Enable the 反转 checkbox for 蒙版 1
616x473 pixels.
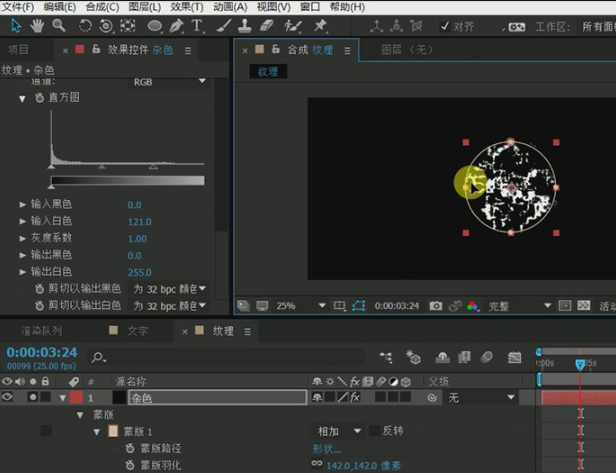pyautogui.click(x=374, y=431)
